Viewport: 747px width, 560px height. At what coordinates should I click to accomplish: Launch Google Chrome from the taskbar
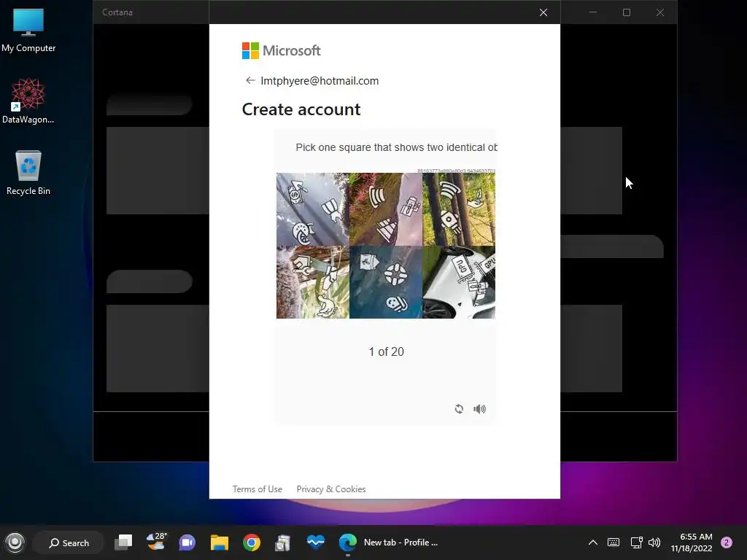tap(252, 542)
